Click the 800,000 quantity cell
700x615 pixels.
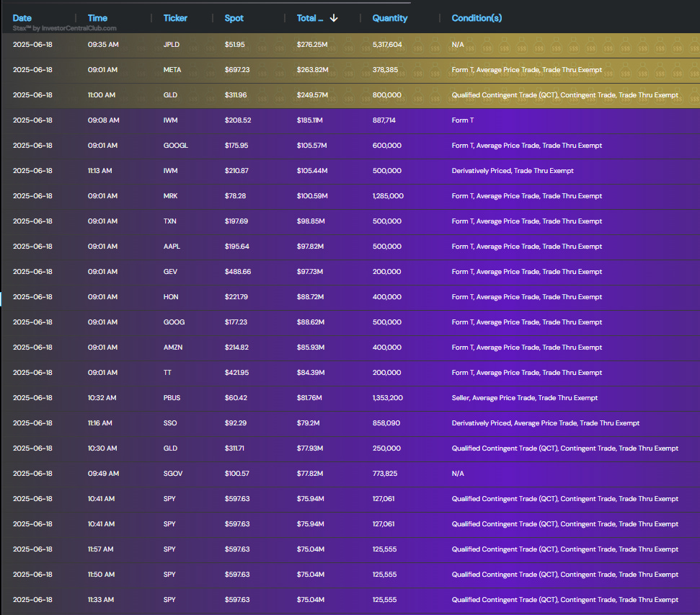pyautogui.click(x=386, y=95)
